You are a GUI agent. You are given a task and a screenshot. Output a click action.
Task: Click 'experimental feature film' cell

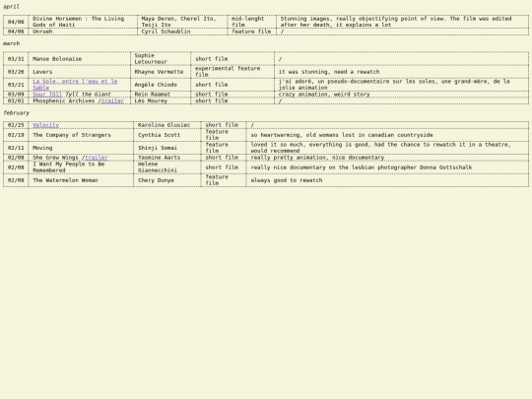coord(233,72)
